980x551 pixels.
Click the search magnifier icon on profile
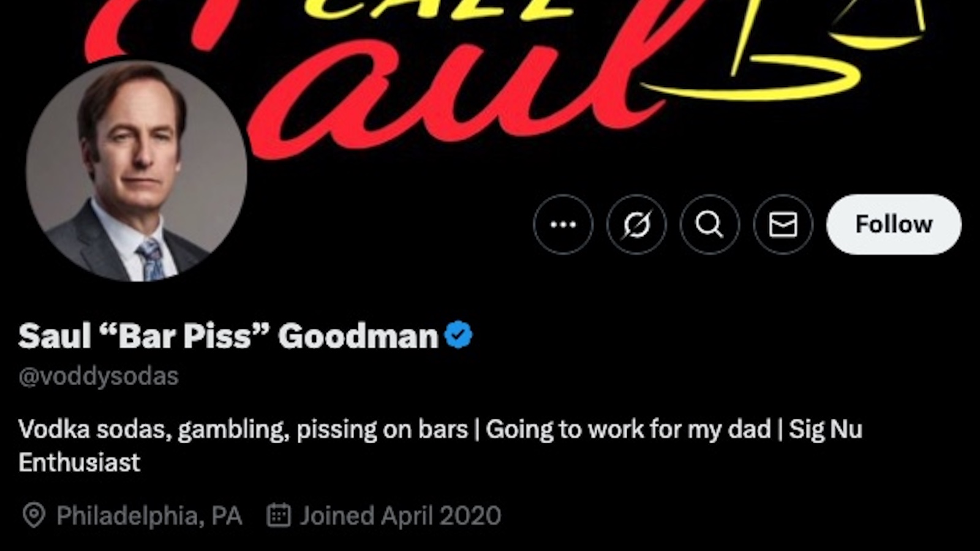tap(709, 225)
